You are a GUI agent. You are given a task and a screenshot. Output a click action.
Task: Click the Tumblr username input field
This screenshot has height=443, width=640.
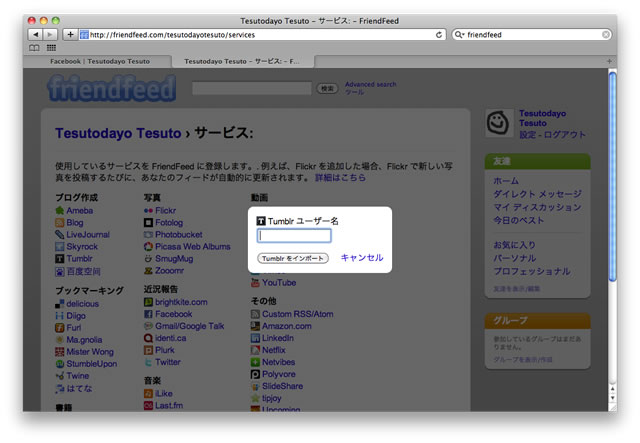(x=294, y=236)
